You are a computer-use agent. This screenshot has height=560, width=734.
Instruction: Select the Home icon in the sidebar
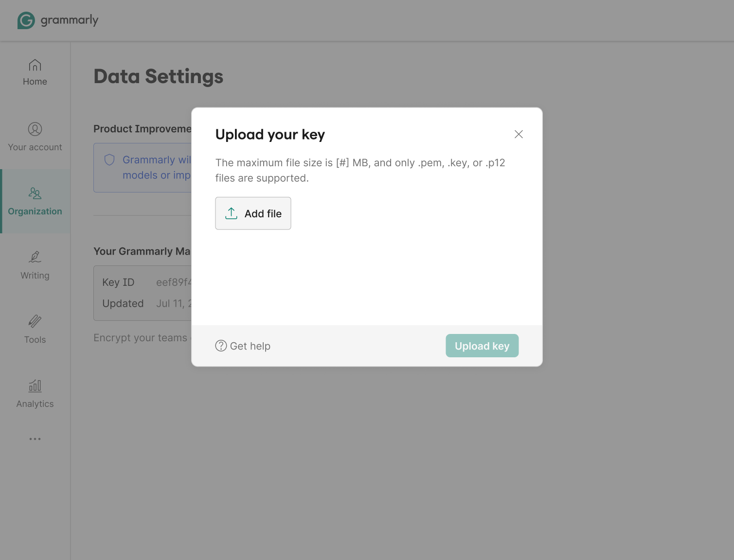(35, 66)
